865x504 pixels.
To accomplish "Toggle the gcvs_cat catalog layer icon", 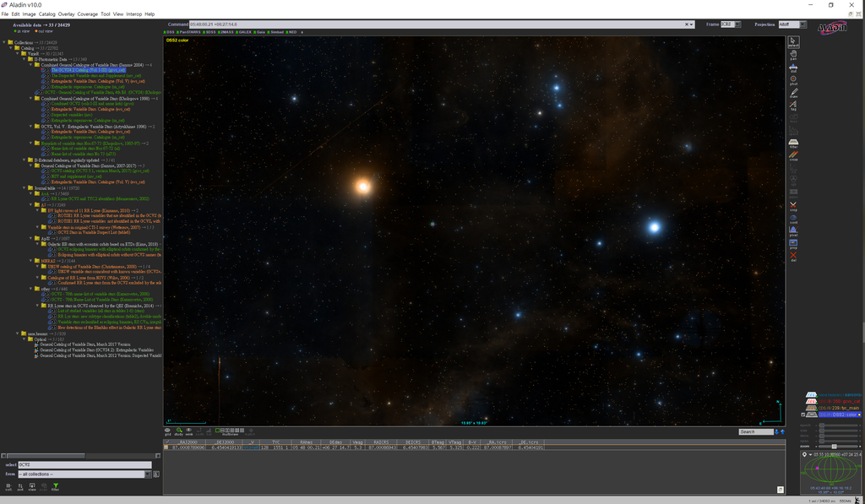I will coord(811,402).
